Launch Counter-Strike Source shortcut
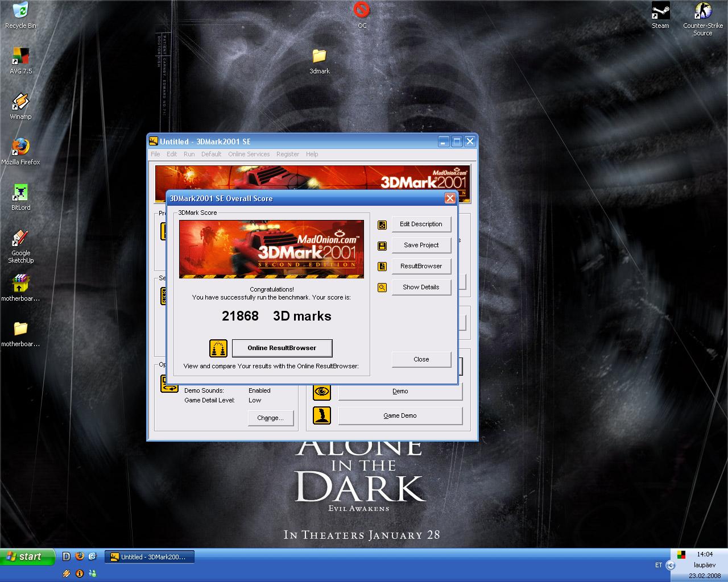 (x=703, y=19)
